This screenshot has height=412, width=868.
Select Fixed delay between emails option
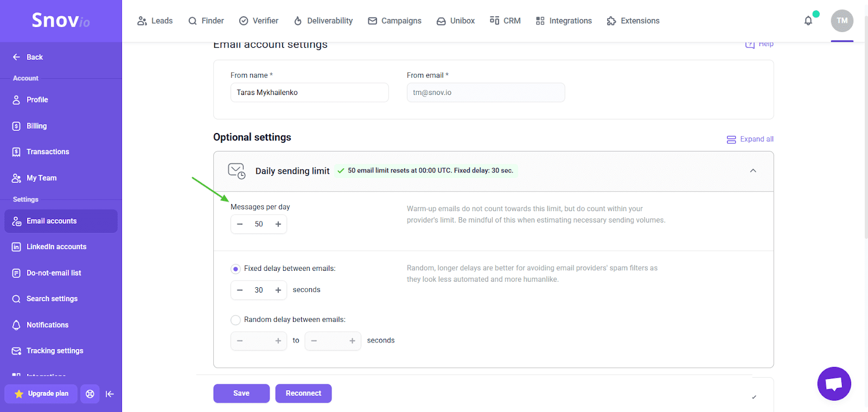pos(235,269)
